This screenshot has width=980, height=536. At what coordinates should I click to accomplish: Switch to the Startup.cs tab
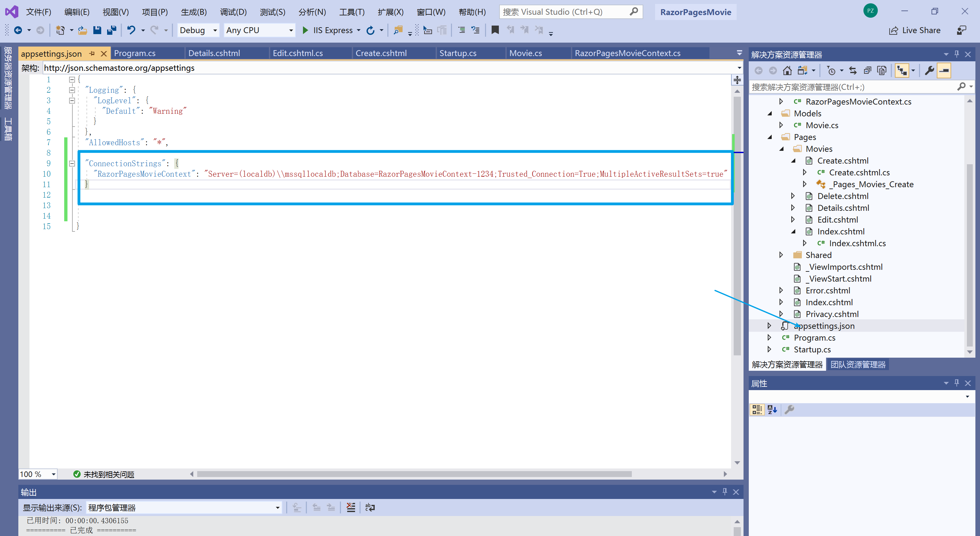(458, 53)
